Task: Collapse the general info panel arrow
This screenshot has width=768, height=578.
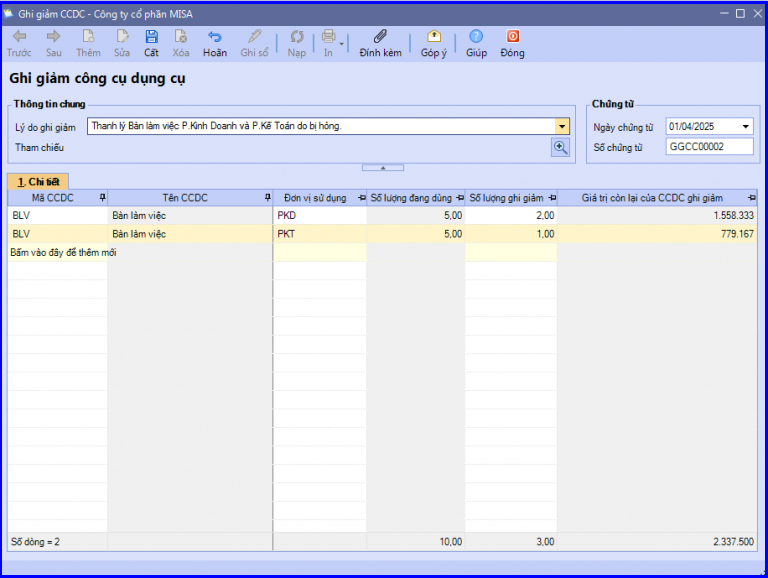Action: (x=383, y=168)
